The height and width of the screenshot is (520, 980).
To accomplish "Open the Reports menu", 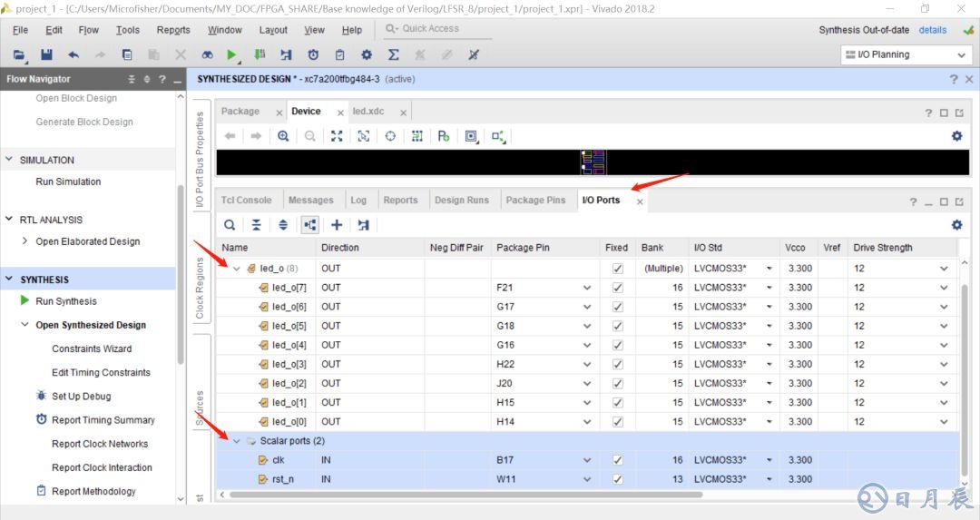I will [173, 30].
